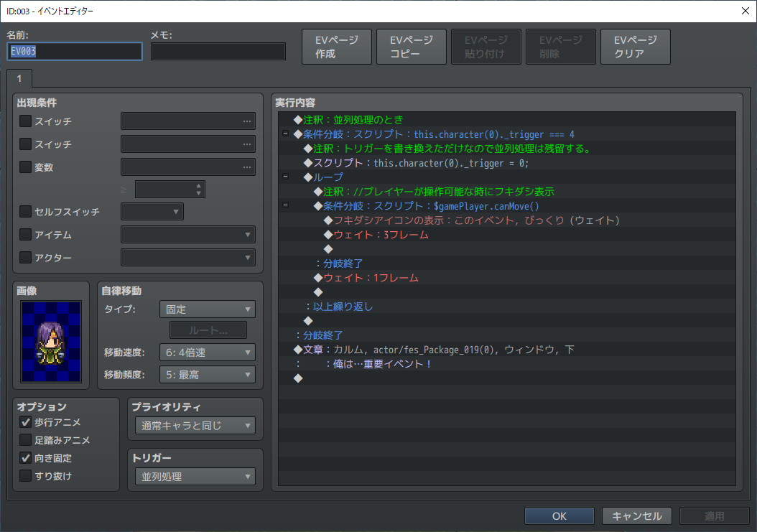The width and height of the screenshot is (757, 532).
Task: Click the character sprite image thumbnail
Action: pyautogui.click(x=51, y=341)
